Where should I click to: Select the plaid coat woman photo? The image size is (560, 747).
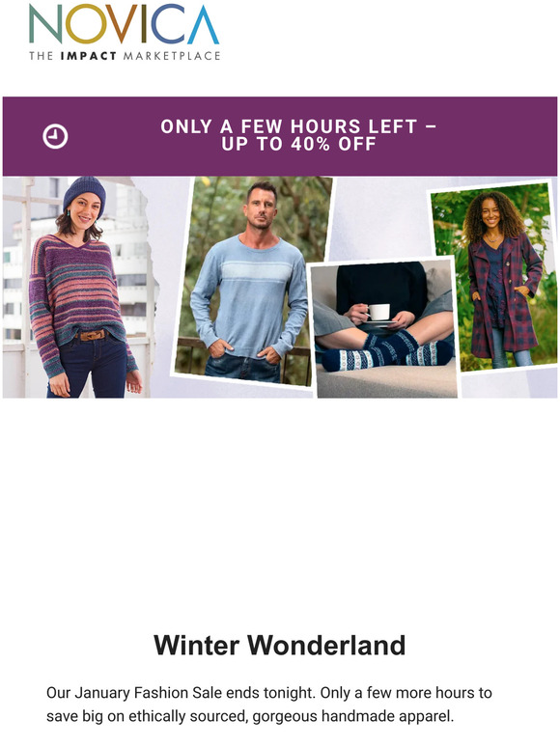pyautogui.click(x=493, y=277)
